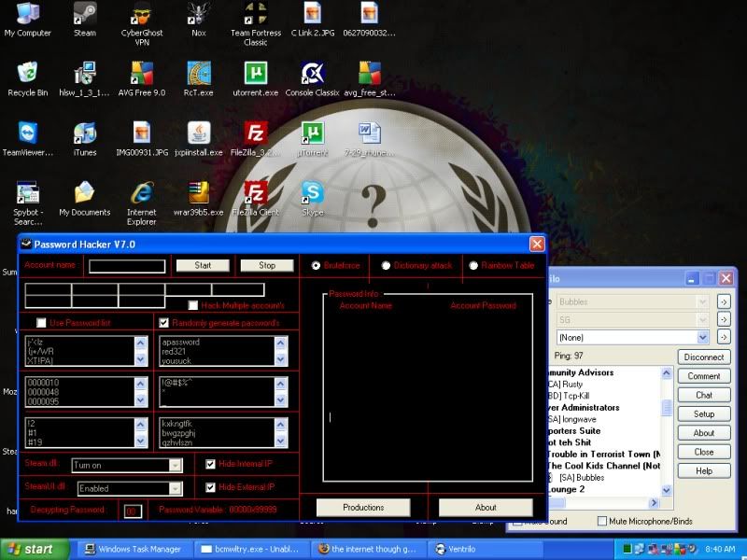Screen dimensions: 747x560
Task: Click the arrow button beside (None) dropdown
Action: [724, 337]
